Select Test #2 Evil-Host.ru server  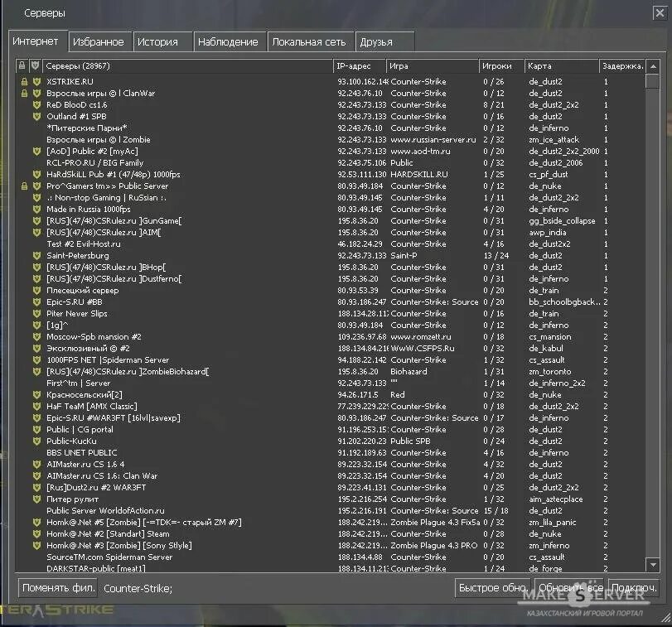pos(330,244)
